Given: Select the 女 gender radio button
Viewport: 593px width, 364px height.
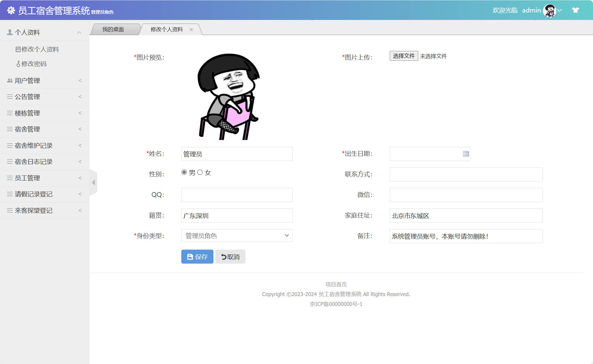Looking at the screenshot, I should [x=200, y=172].
